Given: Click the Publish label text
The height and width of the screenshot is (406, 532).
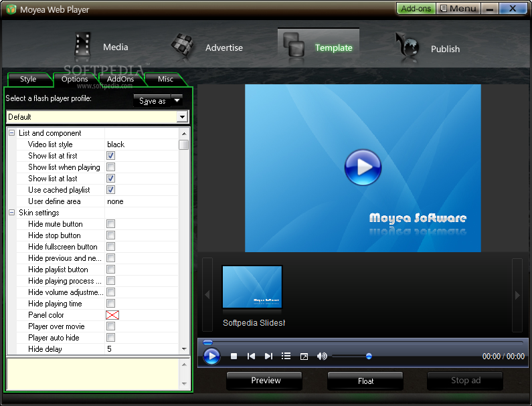Looking at the screenshot, I should tap(445, 49).
